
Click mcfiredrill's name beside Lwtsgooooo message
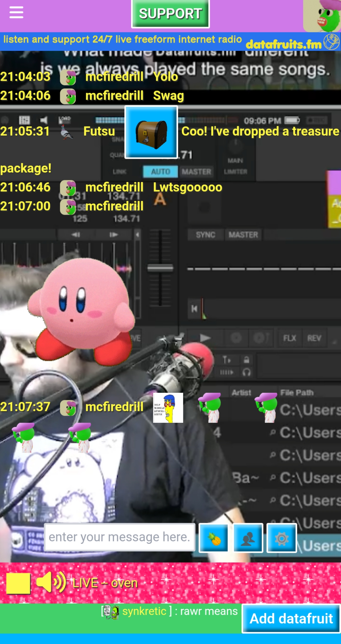114,187
